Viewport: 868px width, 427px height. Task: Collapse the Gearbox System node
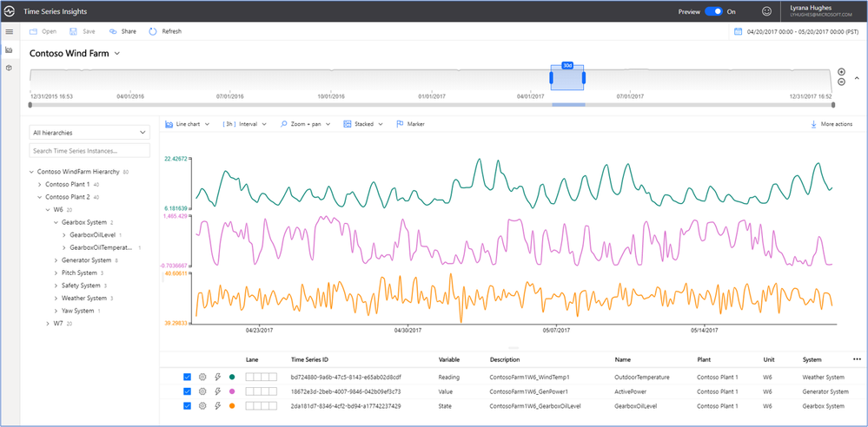pos(56,222)
